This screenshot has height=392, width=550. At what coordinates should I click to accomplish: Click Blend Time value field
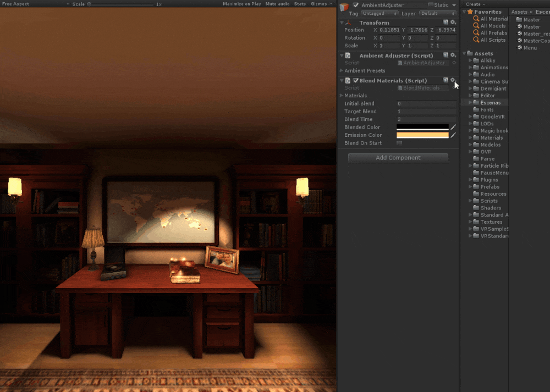426,119
